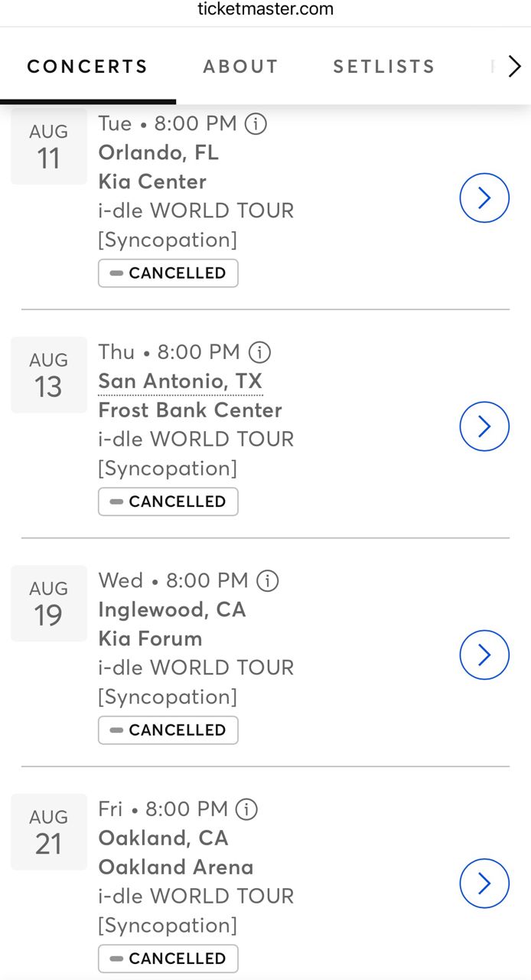Open San Antonio event details arrow
Viewport: 531px width, 980px height.
coord(484,426)
